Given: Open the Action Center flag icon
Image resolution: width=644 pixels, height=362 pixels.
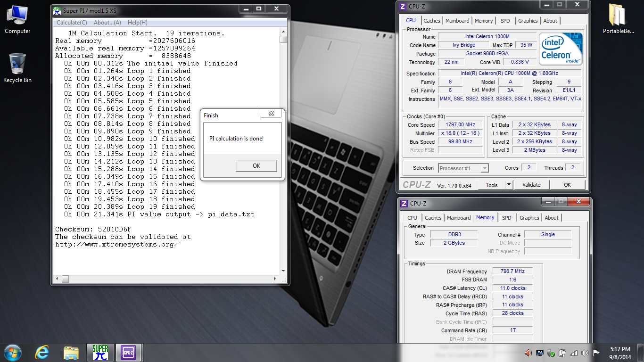Looking at the screenshot, I should tap(596, 353).
